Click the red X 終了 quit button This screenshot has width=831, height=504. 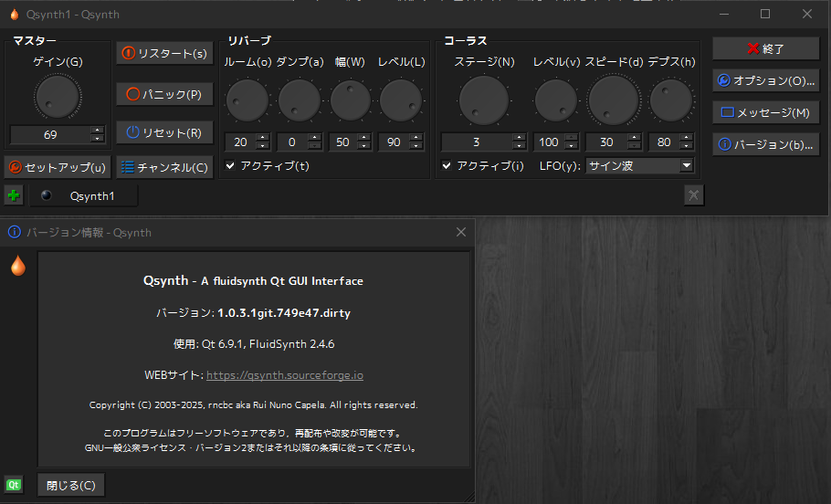[x=766, y=48]
